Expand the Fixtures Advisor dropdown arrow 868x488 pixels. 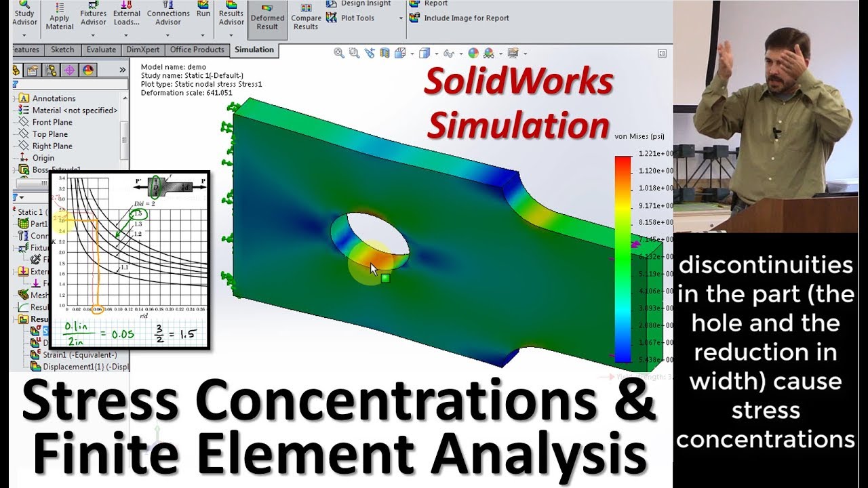94,35
